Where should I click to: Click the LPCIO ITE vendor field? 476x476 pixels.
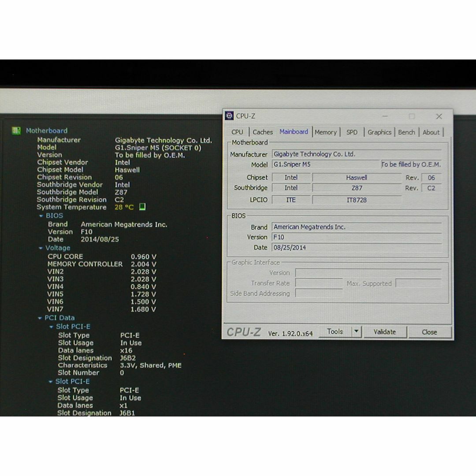point(291,200)
